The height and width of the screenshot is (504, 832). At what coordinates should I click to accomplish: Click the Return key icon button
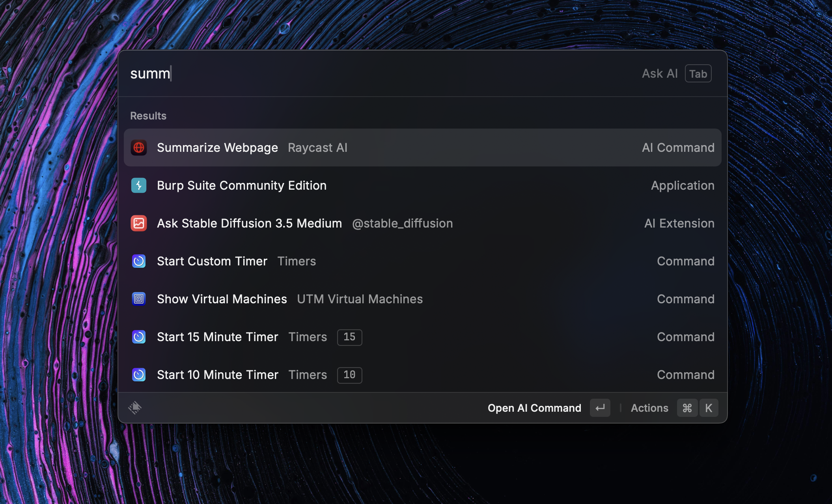click(600, 408)
